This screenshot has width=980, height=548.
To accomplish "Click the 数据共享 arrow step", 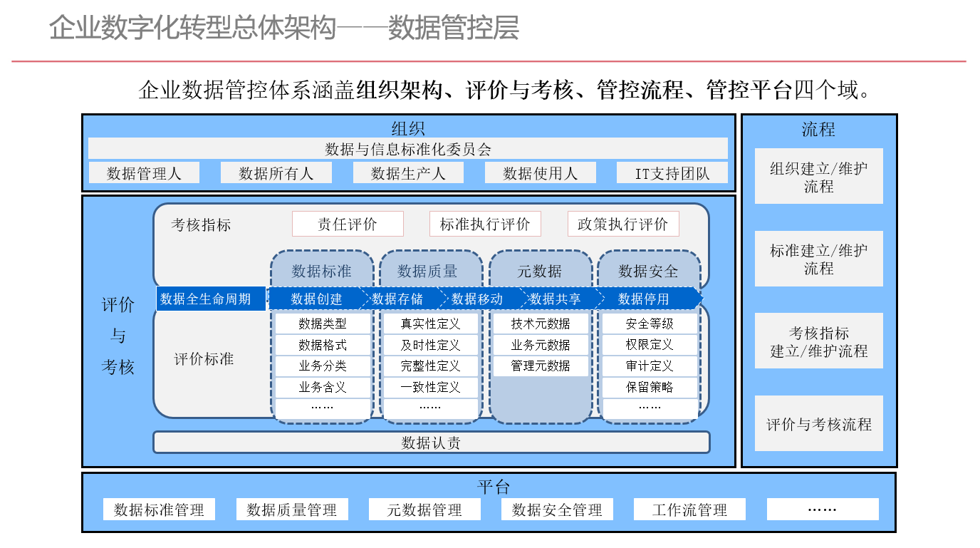I will coord(556,299).
